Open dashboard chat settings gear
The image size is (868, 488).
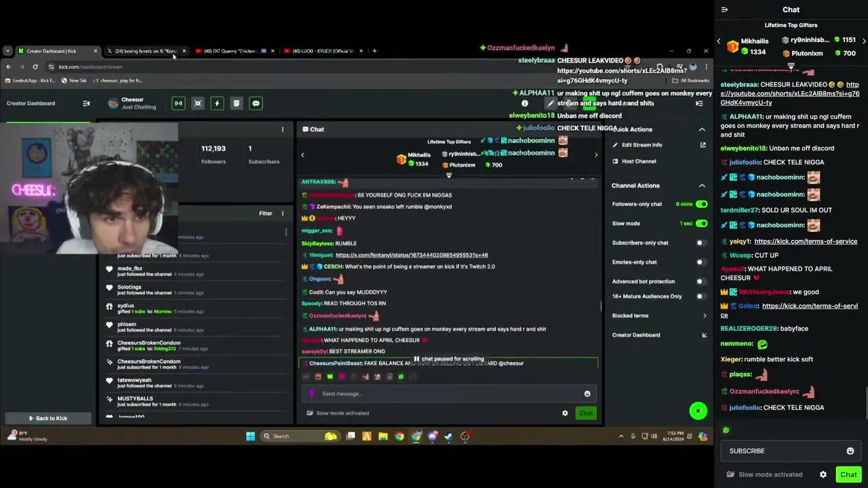coord(565,413)
